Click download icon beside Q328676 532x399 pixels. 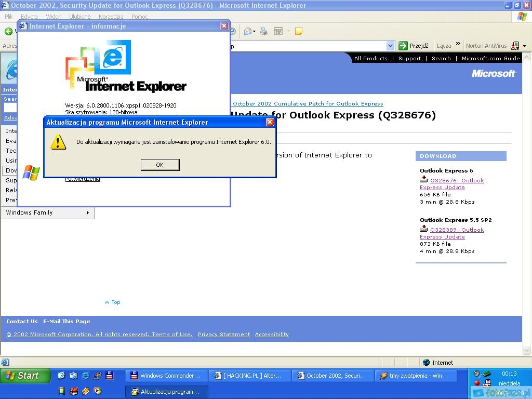tap(424, 179)
